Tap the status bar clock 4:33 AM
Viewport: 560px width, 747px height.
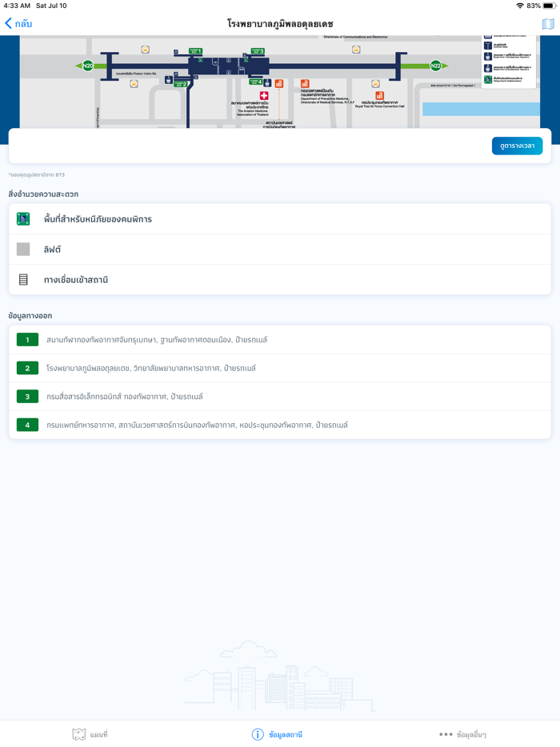(17, 6)
